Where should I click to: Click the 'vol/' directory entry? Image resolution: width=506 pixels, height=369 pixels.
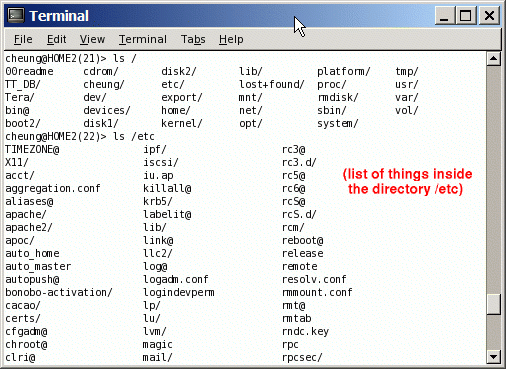coord(407,110)
